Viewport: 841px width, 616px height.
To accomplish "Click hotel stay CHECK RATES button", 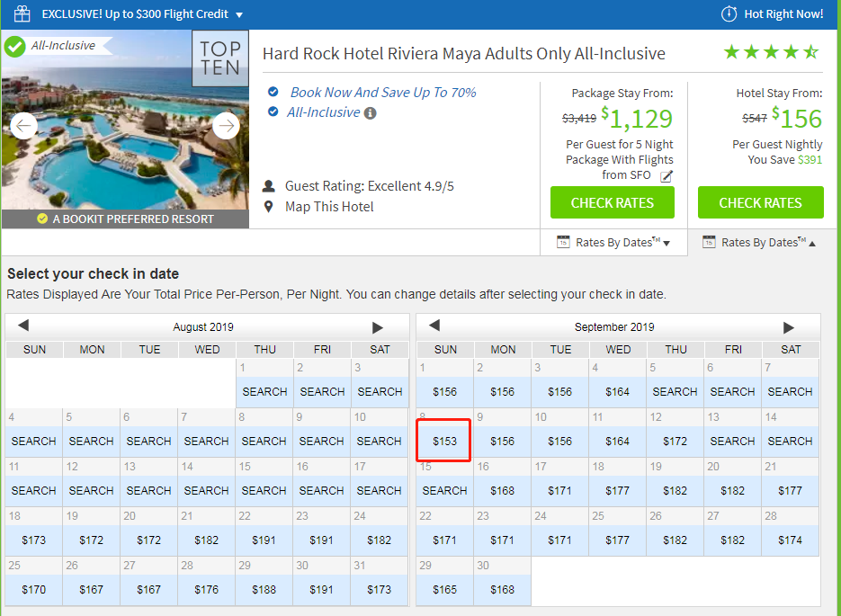I will click(x=760, y=202).
